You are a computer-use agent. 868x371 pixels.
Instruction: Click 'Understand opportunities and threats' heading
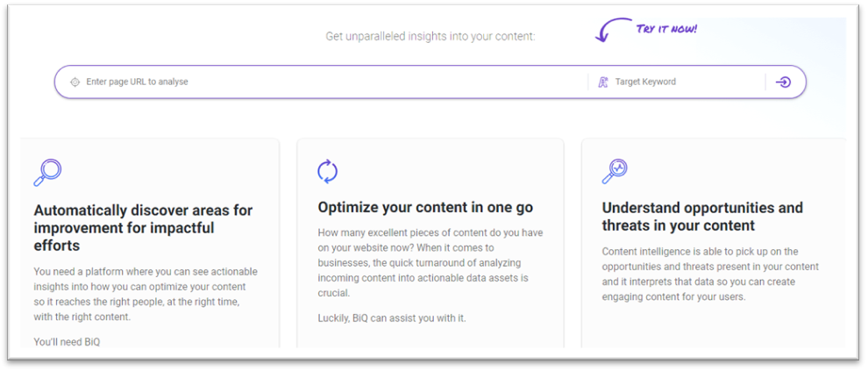(702, 217)
